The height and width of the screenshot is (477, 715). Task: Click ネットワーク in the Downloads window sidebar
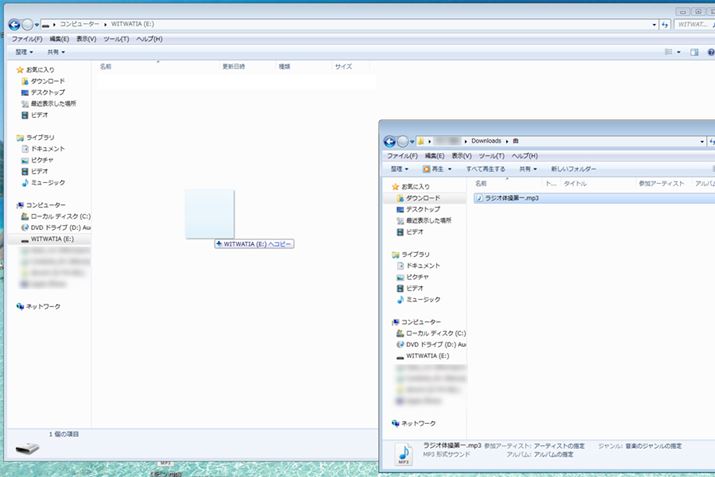[x=418, y=423]
